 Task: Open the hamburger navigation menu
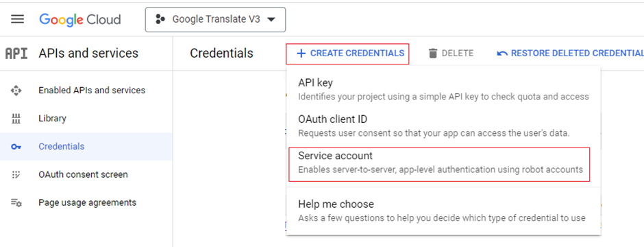pyautogui.click(x=17, y=19)
